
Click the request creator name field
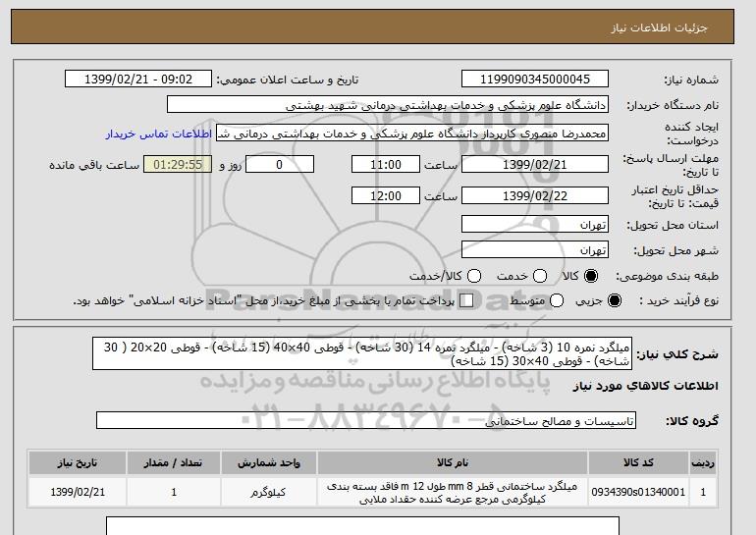tap(412, 134)
